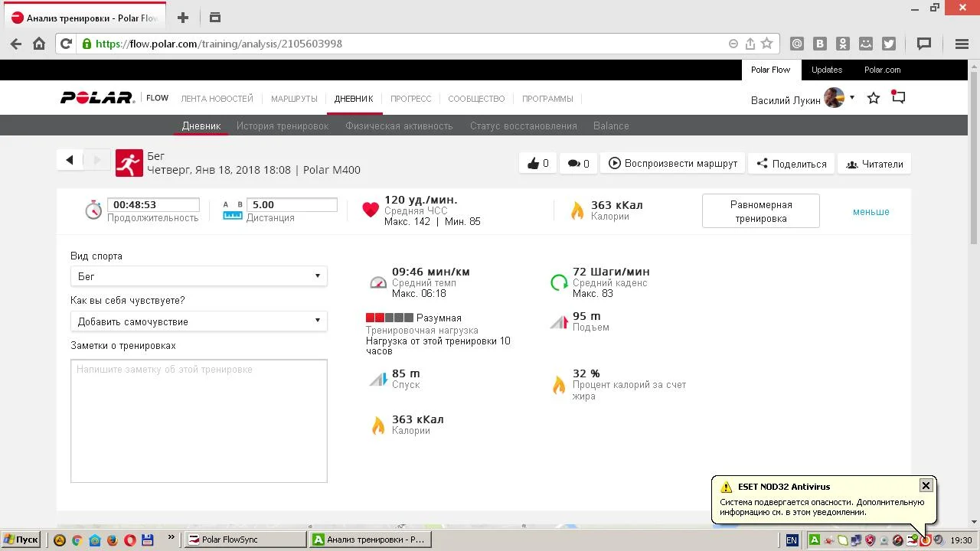Click the red running sport icon

(x=129, y=163)
